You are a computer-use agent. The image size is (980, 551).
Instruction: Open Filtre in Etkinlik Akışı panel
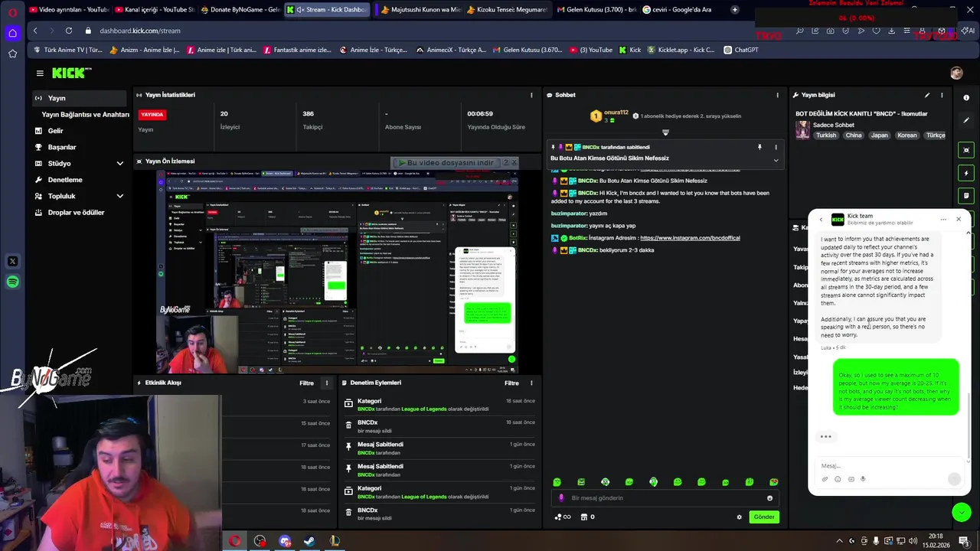click(x=306, y=383)
